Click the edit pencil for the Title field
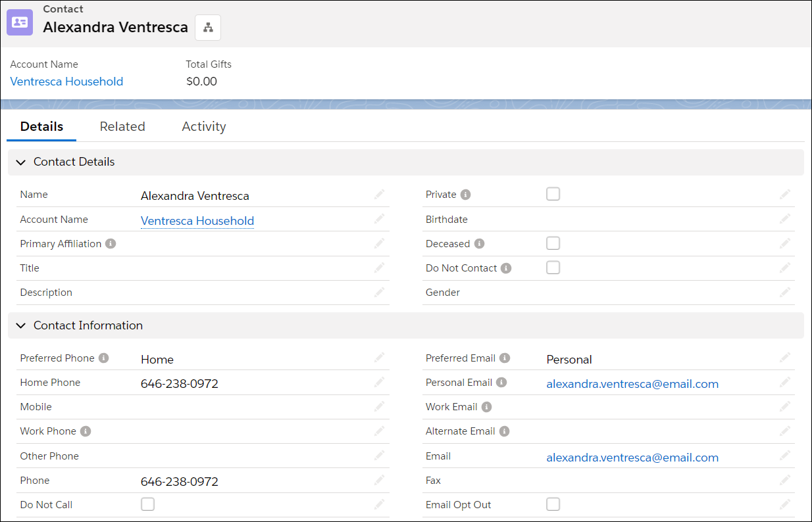812x522 pixels. [x=379, y=268]
